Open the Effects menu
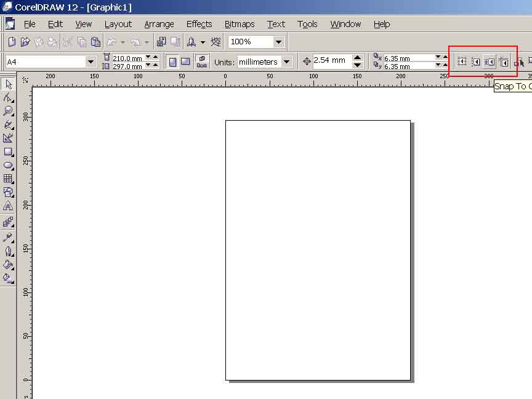 199,24
